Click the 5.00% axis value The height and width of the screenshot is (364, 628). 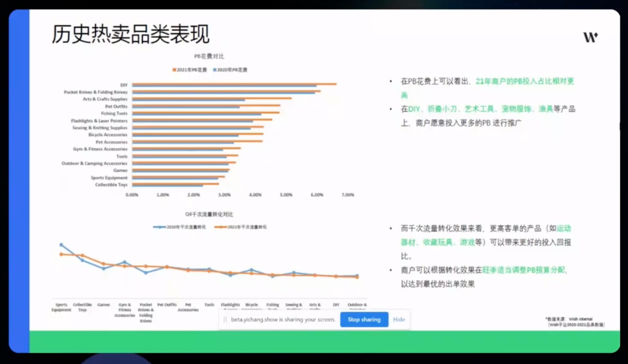286,195
